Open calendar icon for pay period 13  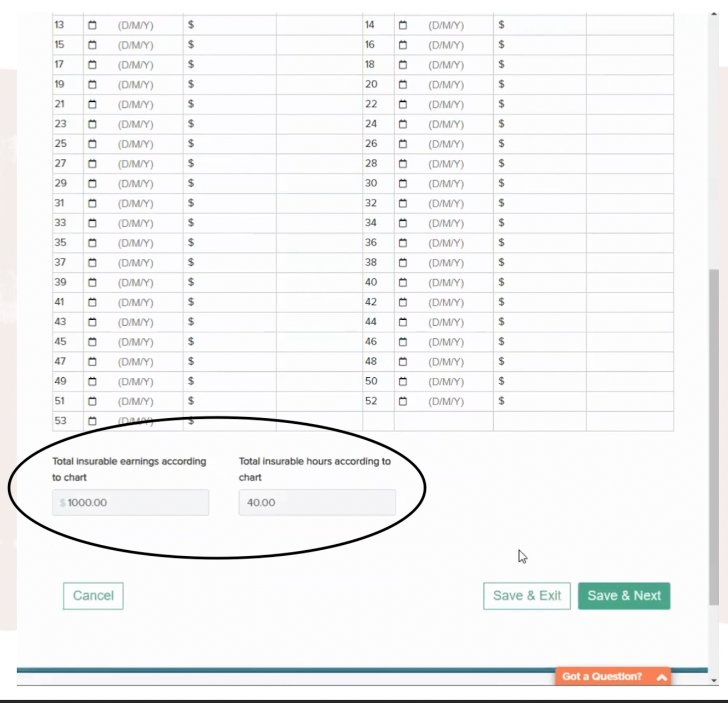92,25
